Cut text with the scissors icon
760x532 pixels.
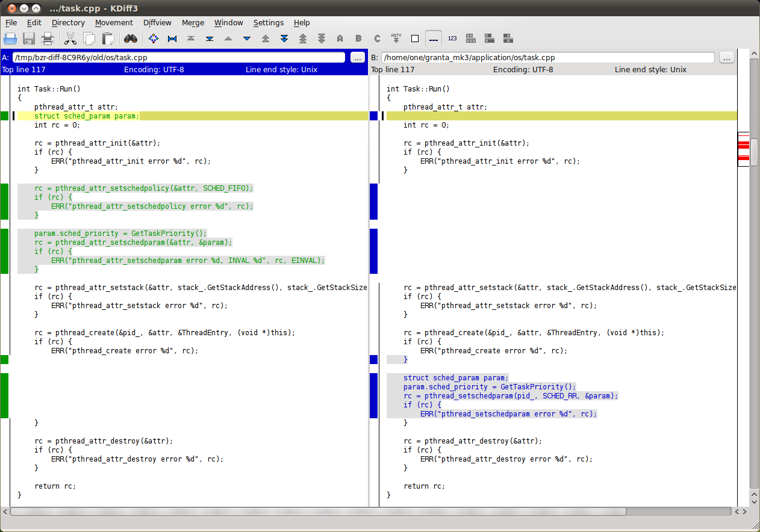pyautogui.click(x=70, y=38)
